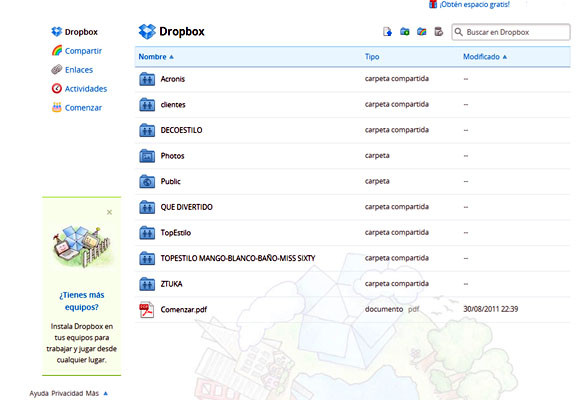
Task: Click the show deleted files icon
Action: coord(439,32)
